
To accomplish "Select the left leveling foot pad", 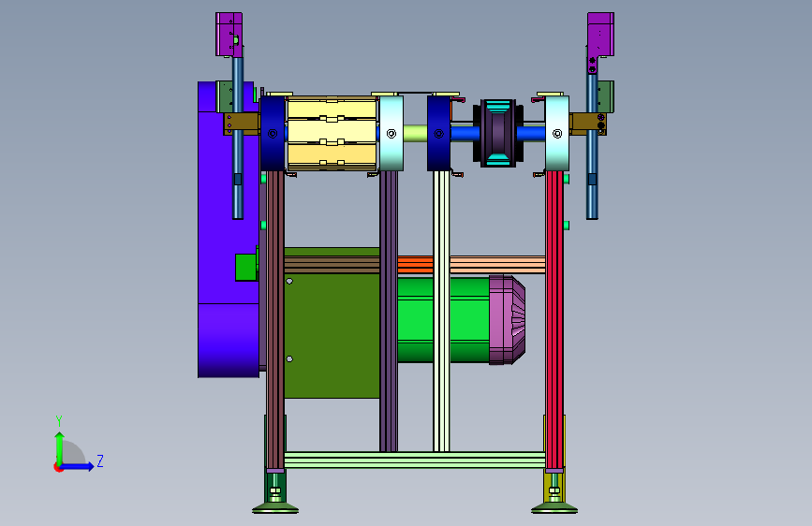I will [275, 508].
